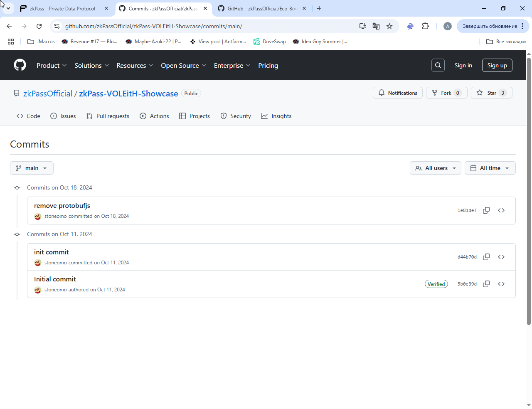Go back with browser back arrow
The width and height of the screenshot is (532, 409).
(9, 26)
